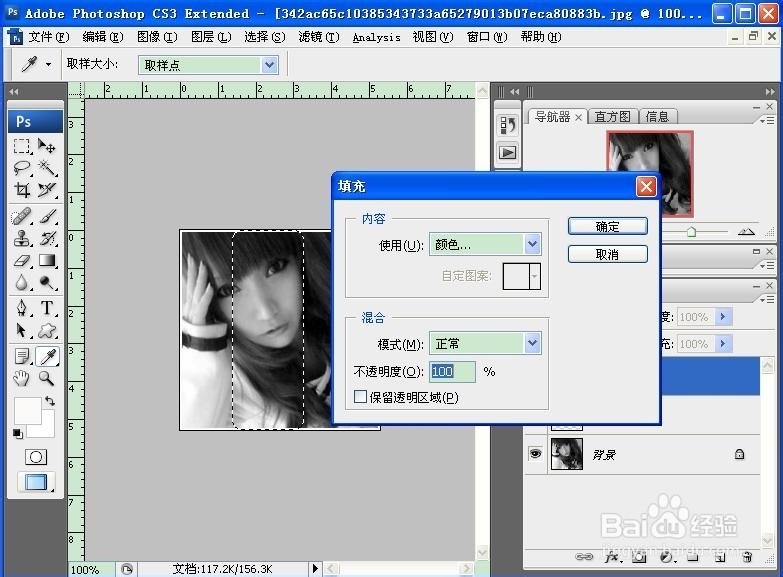Switch to the Info tab
This screenshot has width=783, height=577.
[x=657, y=117]
